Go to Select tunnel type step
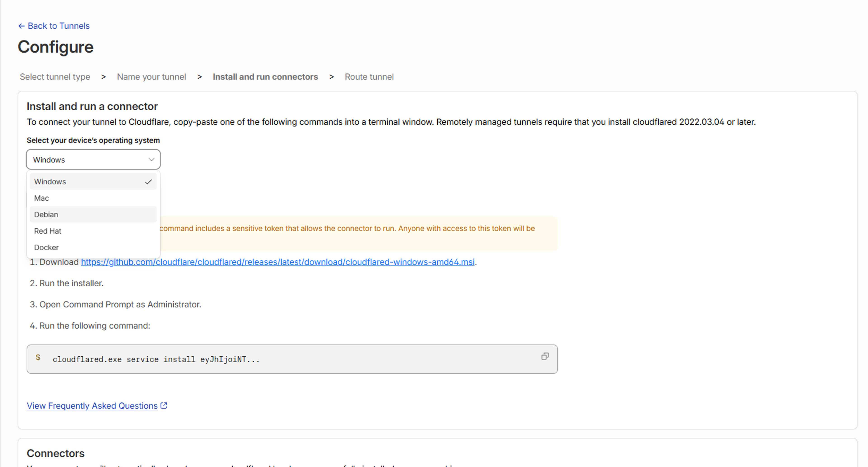This screenshot has height=467, width=868. pyautogui.click(x=55, y=77)
